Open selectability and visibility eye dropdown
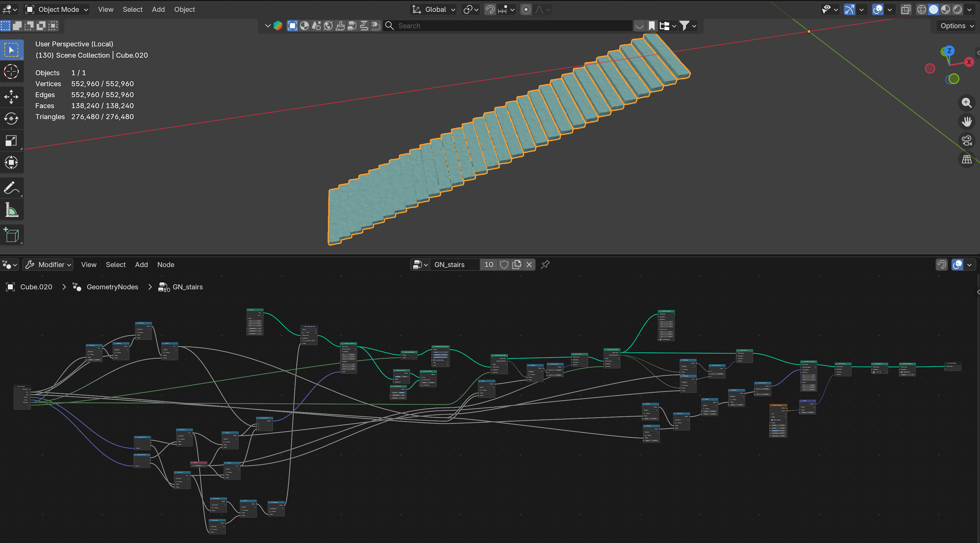Screen dimensions: 980x543 click(x=830, y=9)
